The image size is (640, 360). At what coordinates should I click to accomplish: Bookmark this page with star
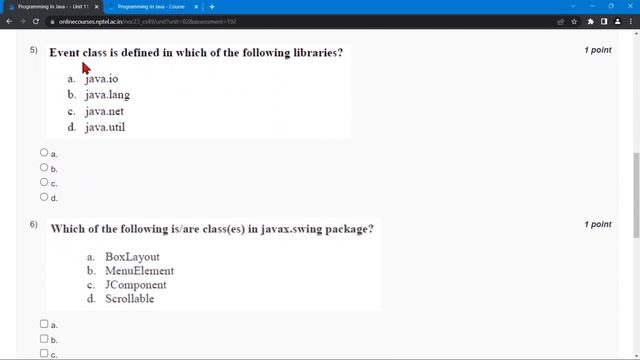[574, 22]
